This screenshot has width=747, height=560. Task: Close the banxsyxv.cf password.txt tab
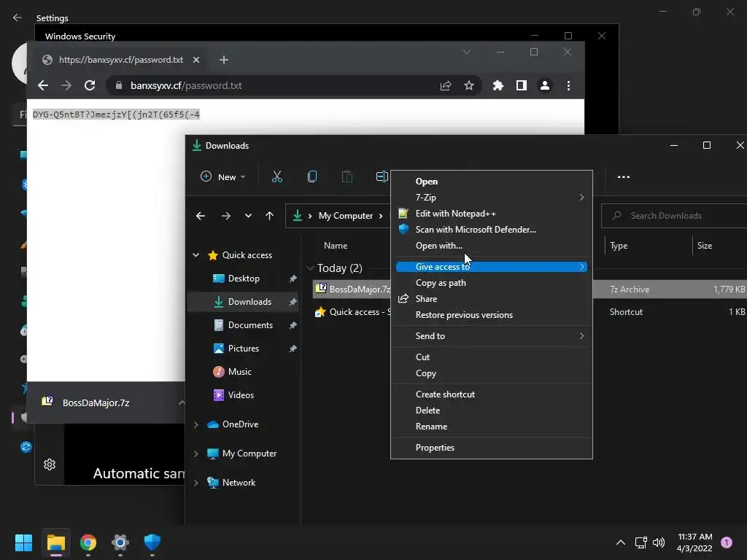(196, 60)
